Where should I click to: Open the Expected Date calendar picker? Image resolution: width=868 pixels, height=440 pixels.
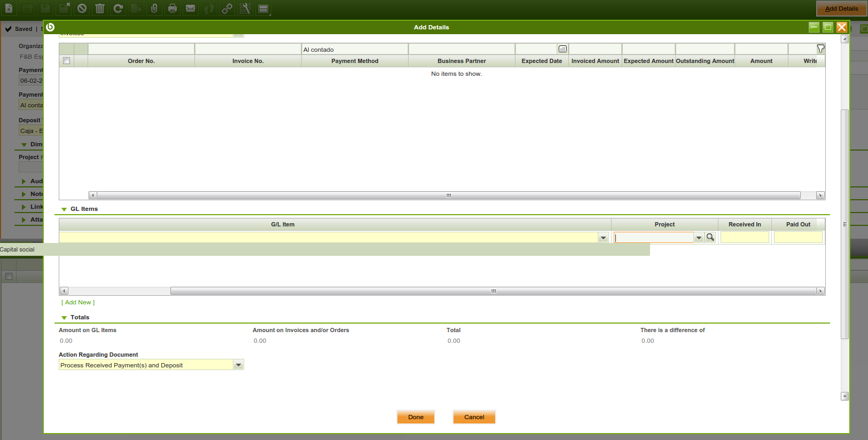point(562,49)
